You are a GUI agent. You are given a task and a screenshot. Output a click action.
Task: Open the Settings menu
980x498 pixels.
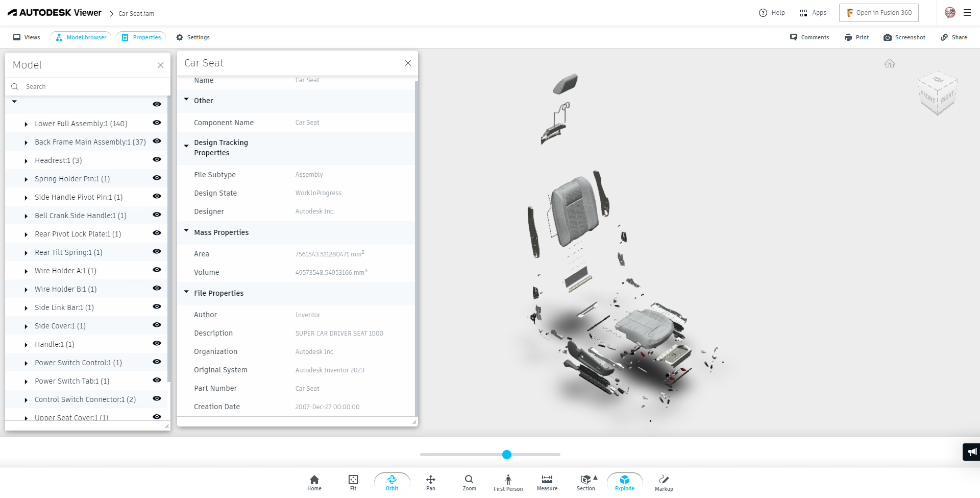point(193,37)
